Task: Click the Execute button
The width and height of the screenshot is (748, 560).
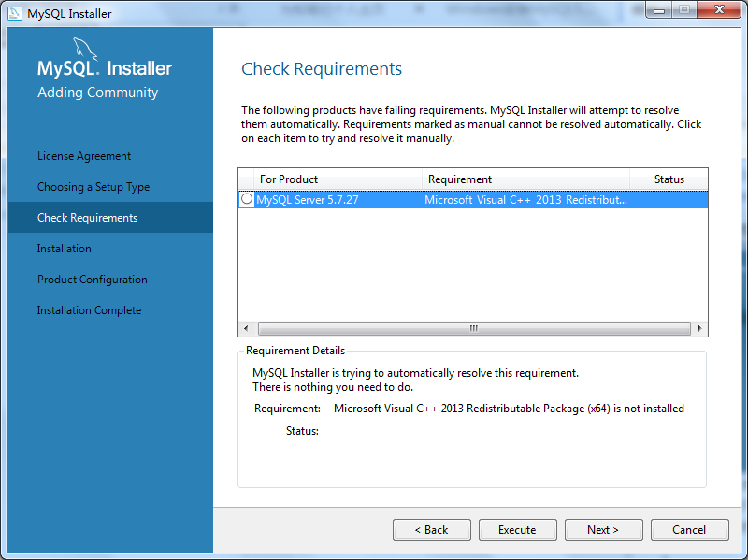Action: 517,529
